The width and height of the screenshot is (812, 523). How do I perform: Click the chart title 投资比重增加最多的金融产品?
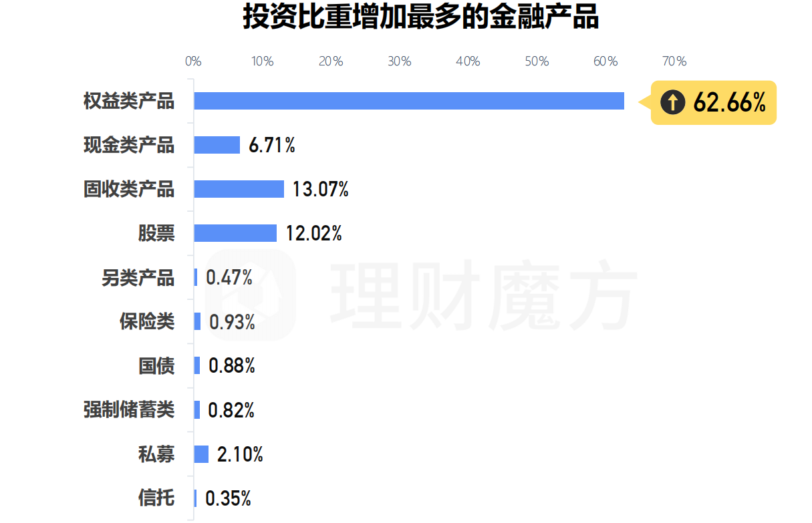pos(420,18)
